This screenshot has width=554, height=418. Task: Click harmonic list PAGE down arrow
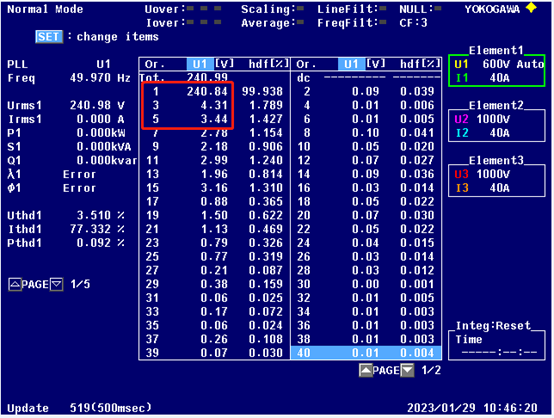pos(407,370)
